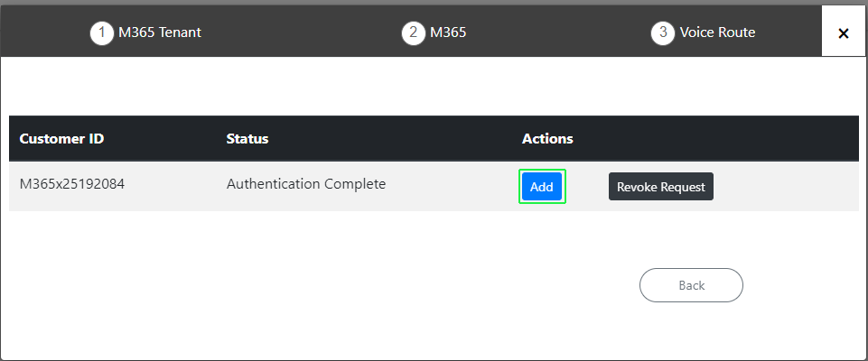Click the step 2 number circle
Image resolution: width=868 pixels, height=361 pixels.
point(414,32)
